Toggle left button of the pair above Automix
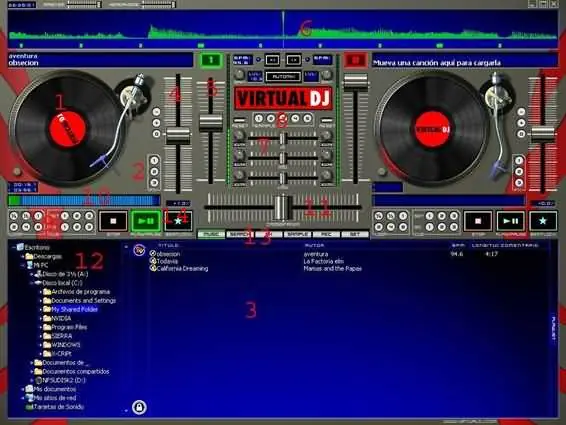The height and width of the screenshot is (425, 566). point(272,60)
